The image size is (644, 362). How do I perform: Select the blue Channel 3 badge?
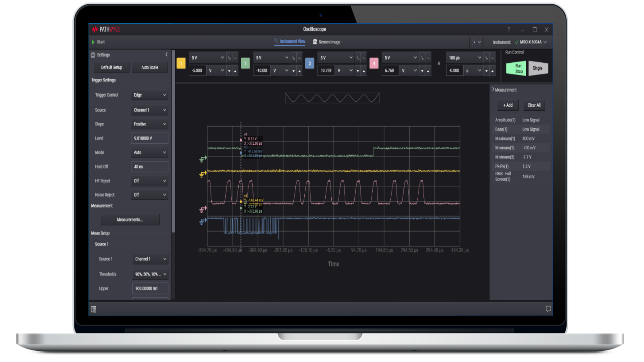coord(310,64)
